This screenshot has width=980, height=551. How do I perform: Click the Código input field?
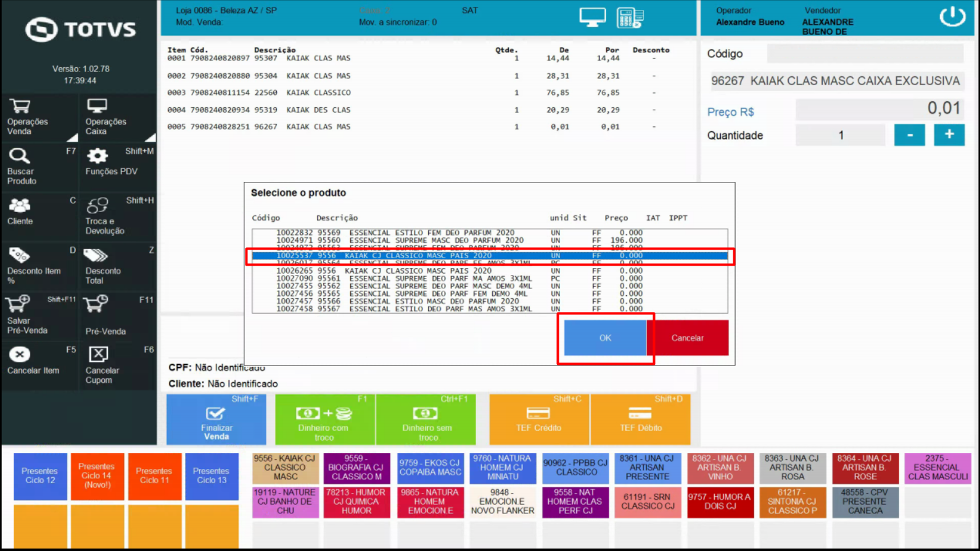[x=865, y=54]
